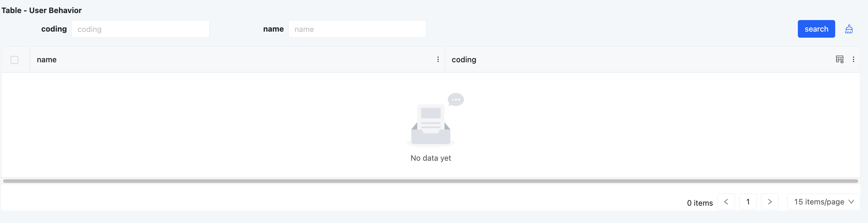Click the broom reset filters icon
The height and width of the screenshot is (223, 868).
click(849, 29)
